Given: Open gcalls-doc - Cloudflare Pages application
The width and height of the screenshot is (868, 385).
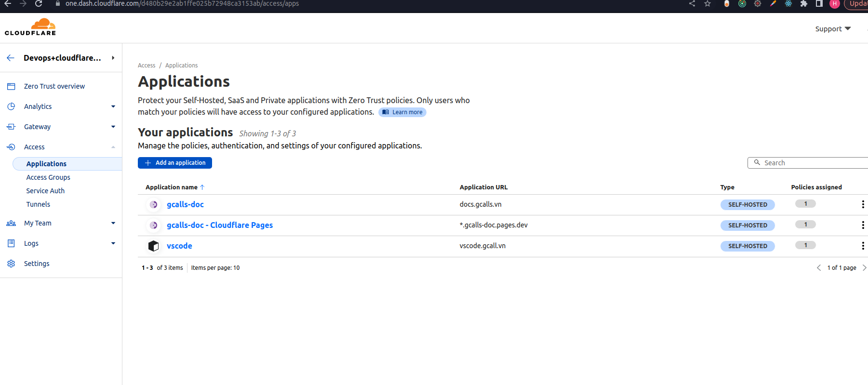Looking at the screenshot, I should 220,225.
